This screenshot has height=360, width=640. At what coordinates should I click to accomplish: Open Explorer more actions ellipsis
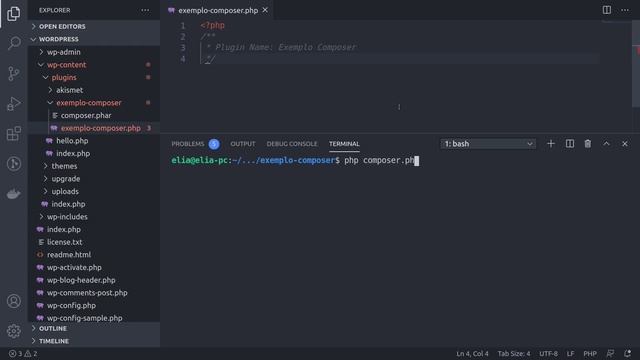(x=145, y=10)
